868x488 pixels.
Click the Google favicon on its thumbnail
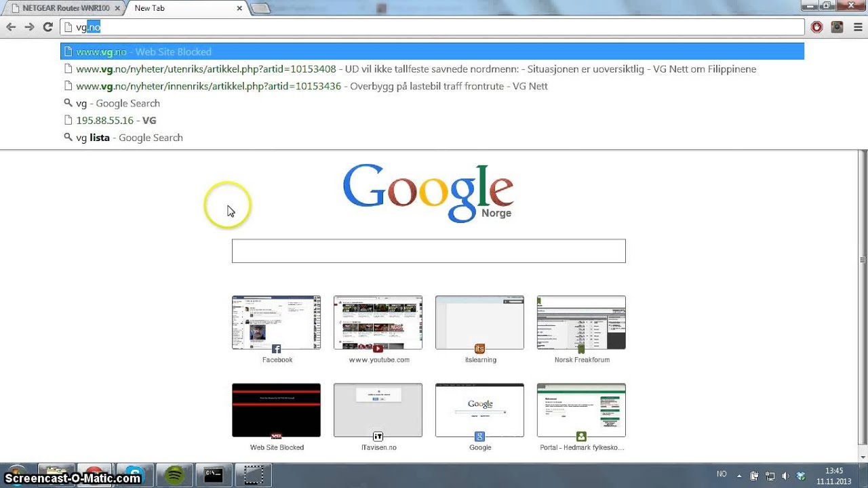coord(480,436)
